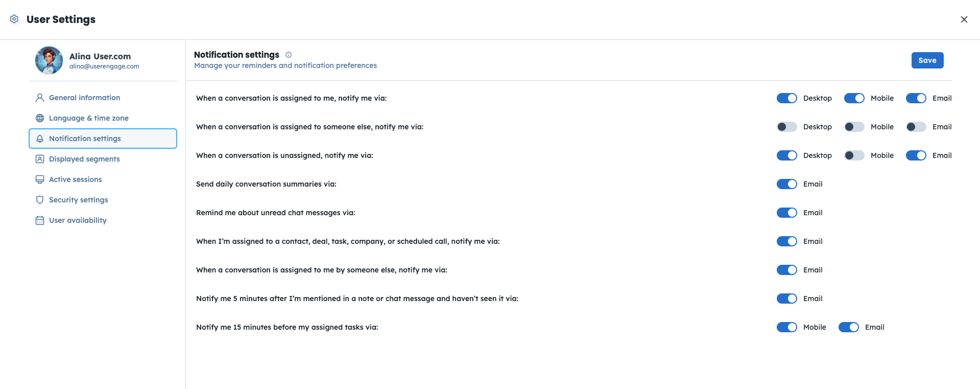Turn on Email for conversations assigned to someone else
Screen dimensions: 980x389
[916, 127]
